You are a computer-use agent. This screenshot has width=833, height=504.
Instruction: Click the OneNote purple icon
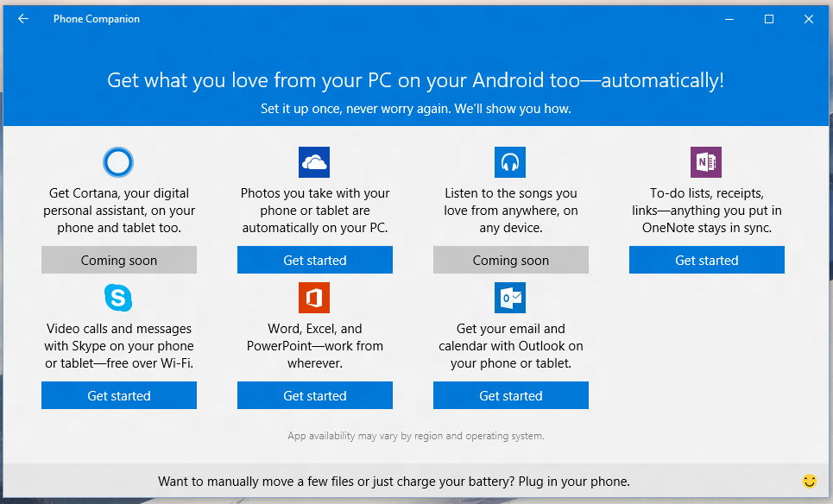coord(706,162)
